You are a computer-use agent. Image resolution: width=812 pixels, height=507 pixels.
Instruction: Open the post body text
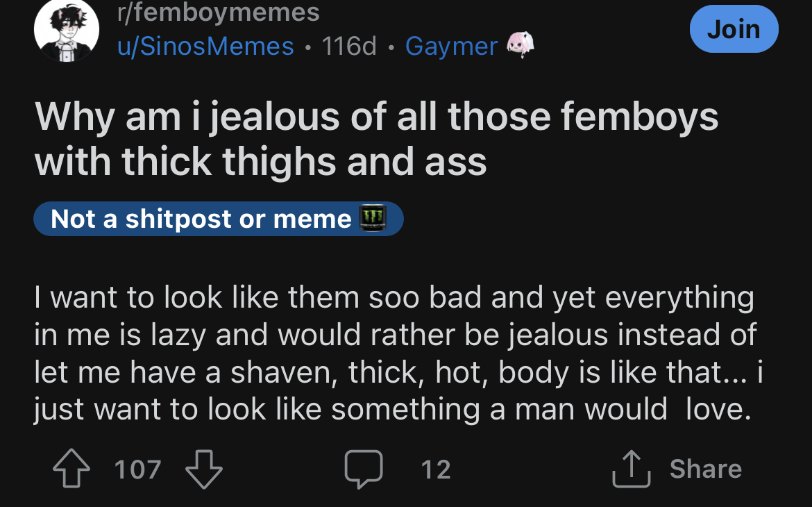point(398,354)
